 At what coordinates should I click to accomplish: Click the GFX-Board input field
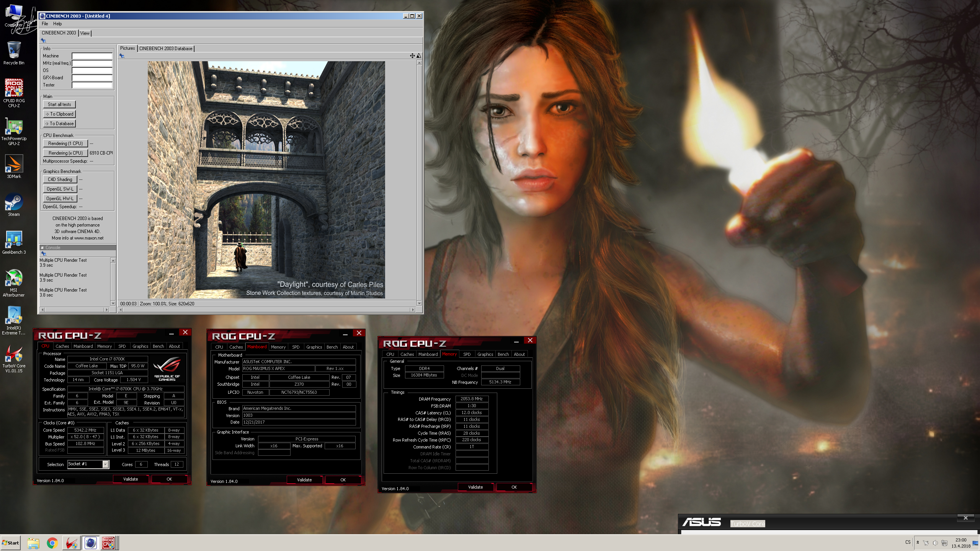[92, 78]
